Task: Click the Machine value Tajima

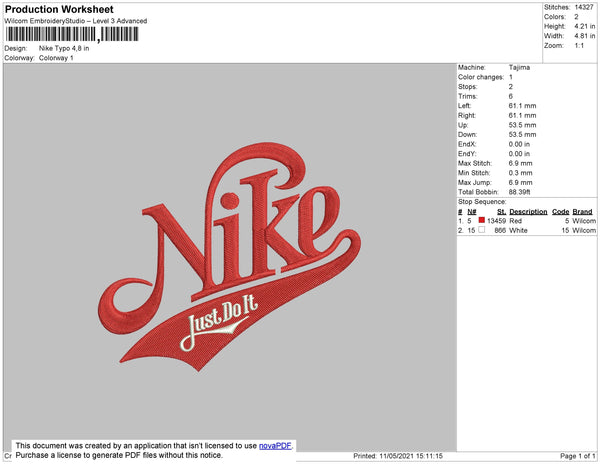Action: tap(520, 68)
